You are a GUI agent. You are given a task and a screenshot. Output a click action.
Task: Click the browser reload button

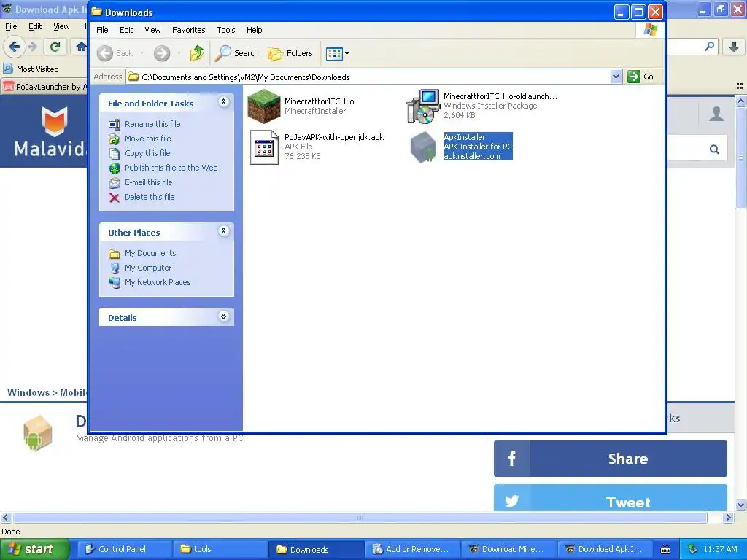tap(55, 47)
